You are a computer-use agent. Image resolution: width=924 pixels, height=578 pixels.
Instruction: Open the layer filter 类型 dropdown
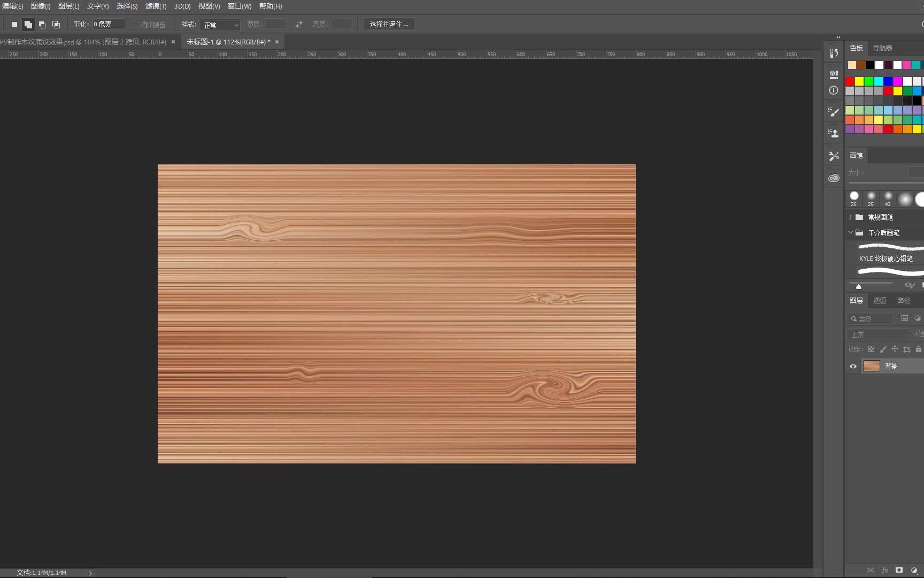coord(869,318)
